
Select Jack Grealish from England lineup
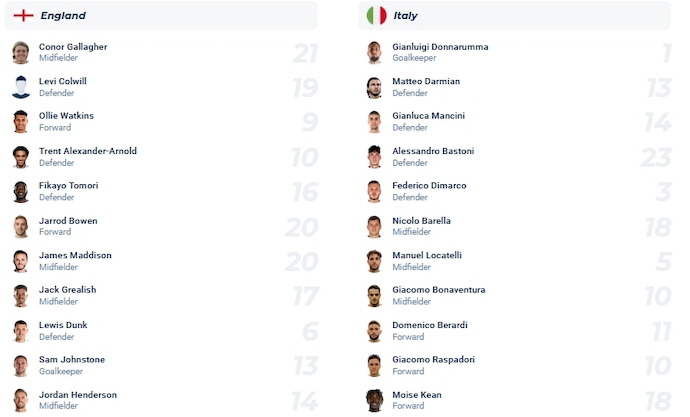68,290
